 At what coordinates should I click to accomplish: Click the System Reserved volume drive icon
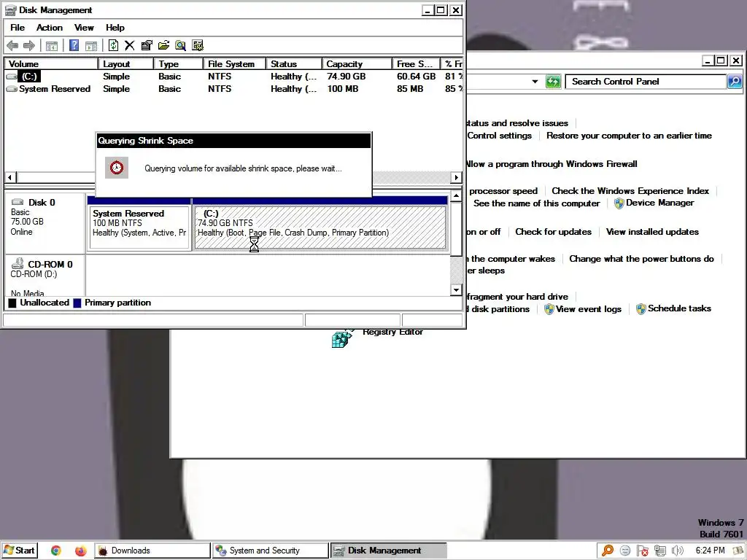(x=12, y=88)
